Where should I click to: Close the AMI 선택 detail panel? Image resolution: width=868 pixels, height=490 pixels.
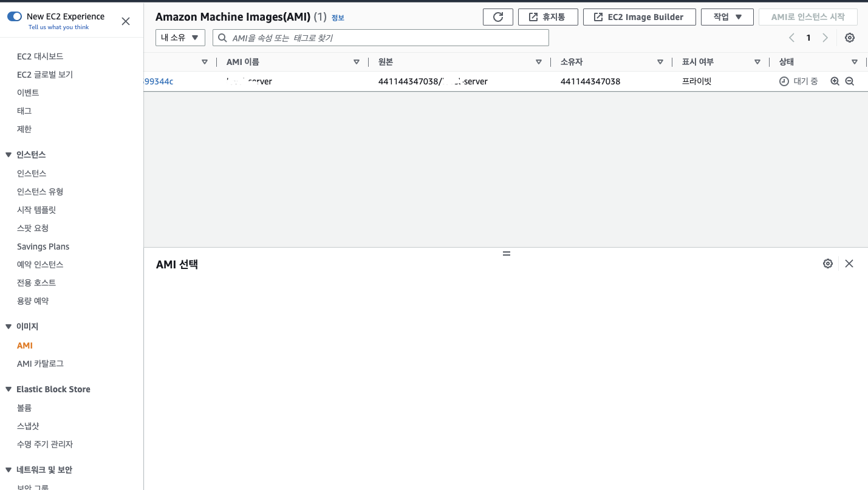tap(849, 264)
